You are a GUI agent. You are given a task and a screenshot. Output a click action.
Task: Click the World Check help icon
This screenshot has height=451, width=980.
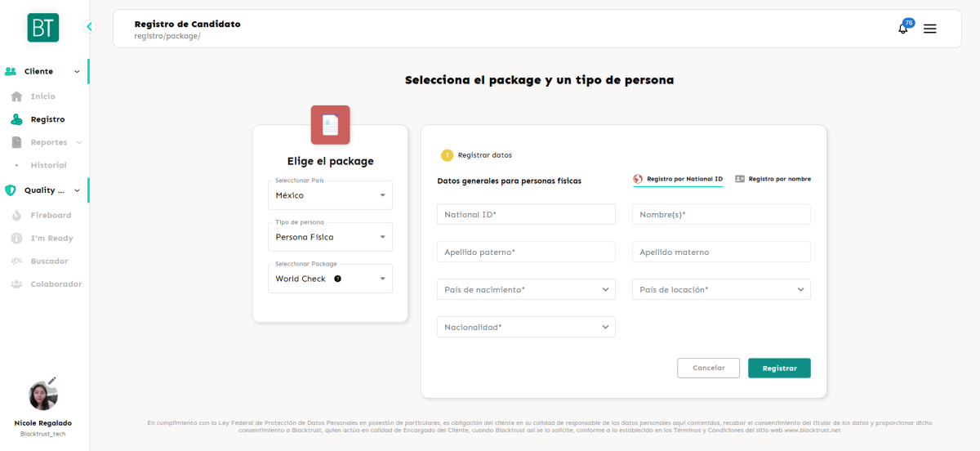tap(337, 279)
